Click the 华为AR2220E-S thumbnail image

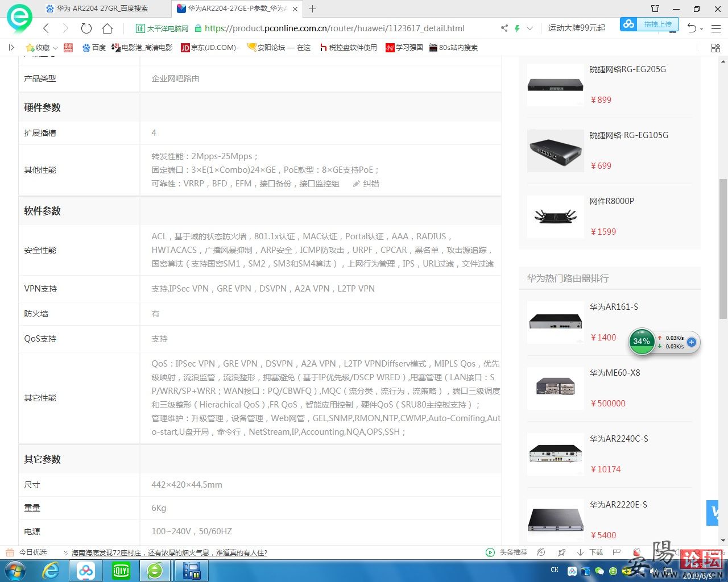coord(556,520)
